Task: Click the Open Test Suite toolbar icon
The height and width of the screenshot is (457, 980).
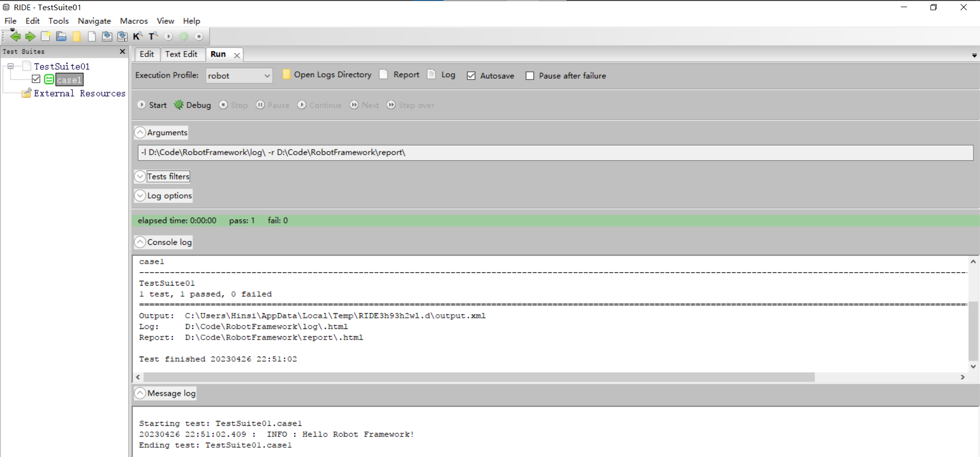Action: [x=61, y=36]
